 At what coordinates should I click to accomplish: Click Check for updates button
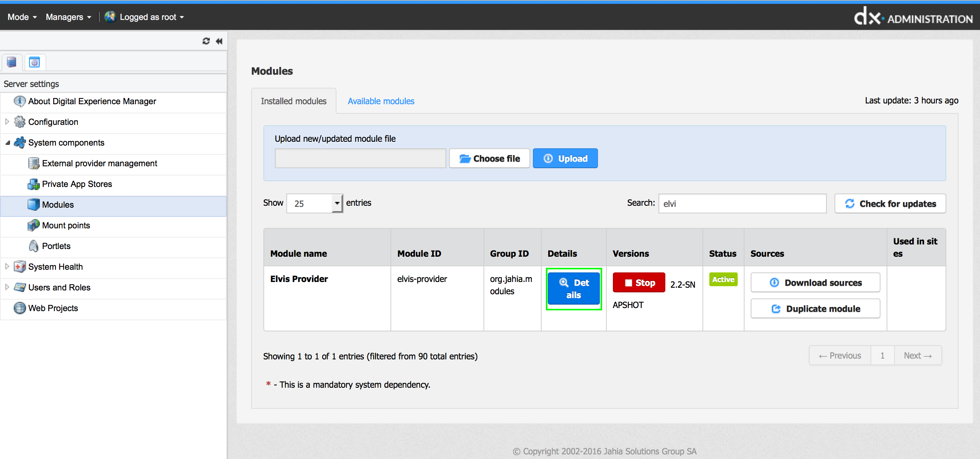[x=890, y=203]
